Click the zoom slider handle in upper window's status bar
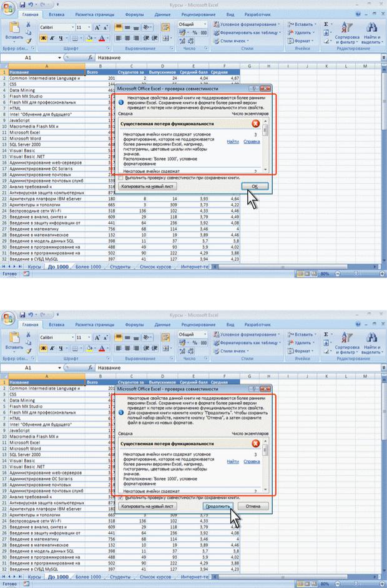The height and width of the screenshot is (588, 387). (355, 274)
